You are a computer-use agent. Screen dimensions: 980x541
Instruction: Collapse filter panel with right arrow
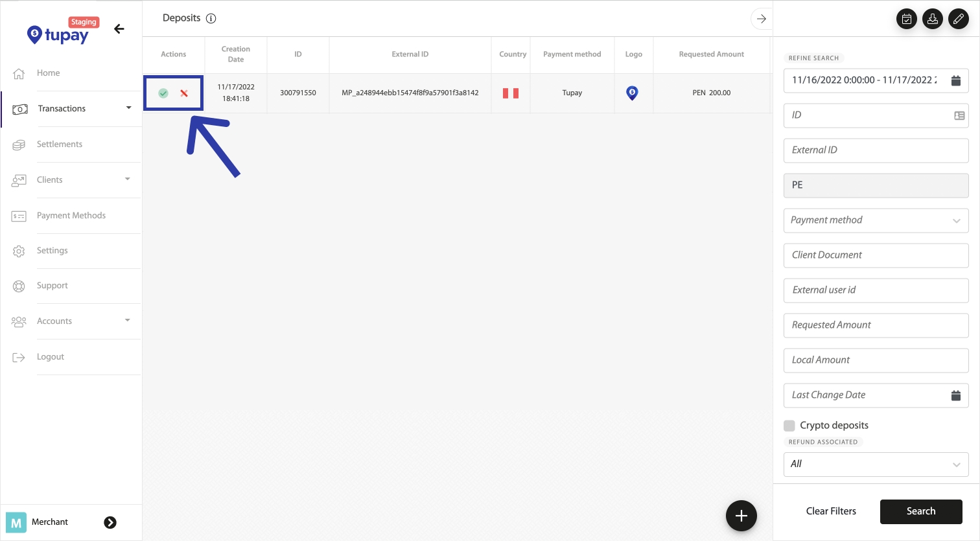click(761, 19)
